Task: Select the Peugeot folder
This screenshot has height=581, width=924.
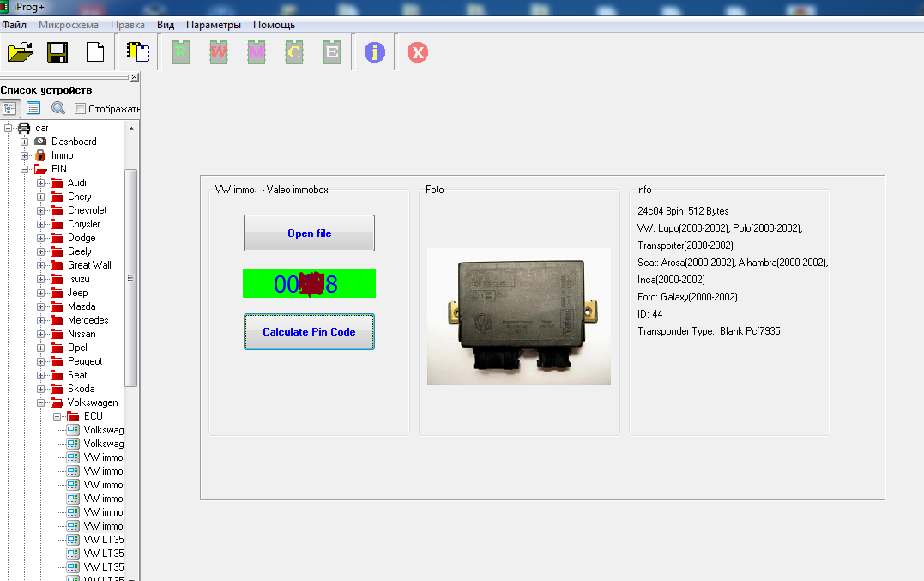Action: coord(85,361)
